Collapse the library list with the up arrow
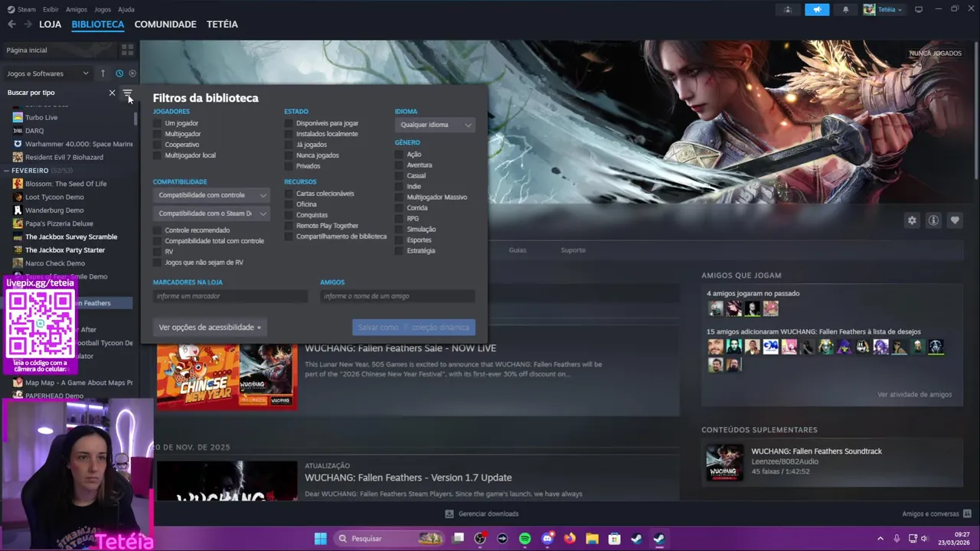This screenshot has height=551, width=980. tap(103, 73)
